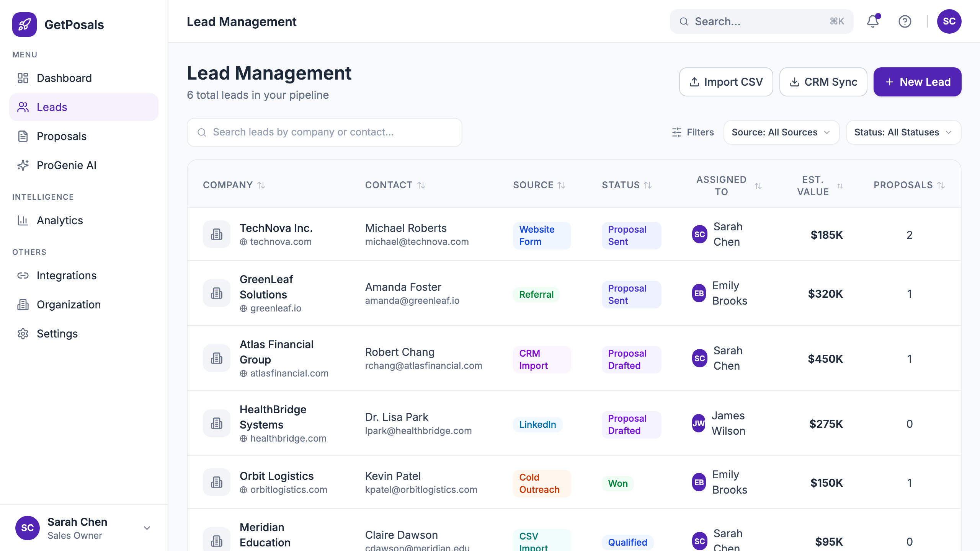980x551 pixels.
Task: Select Leads in the sidebar menu
Action: [83, 107]
